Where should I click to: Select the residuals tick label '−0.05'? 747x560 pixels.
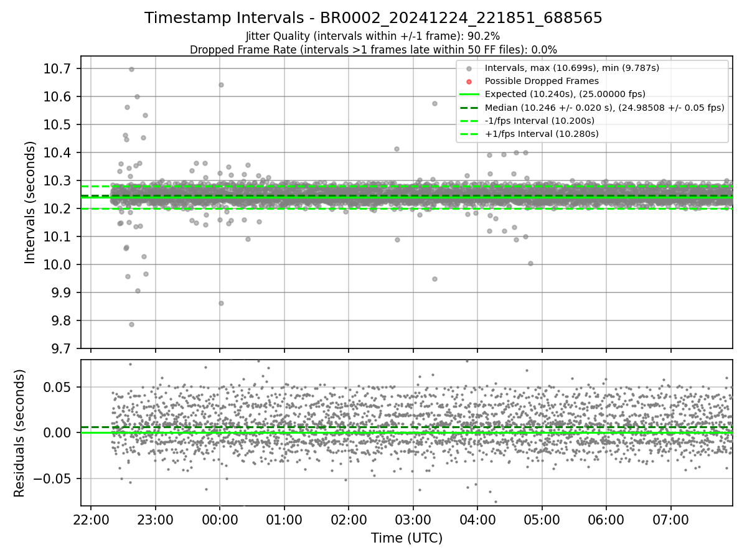pyautogui.click(x=52, y=478)
